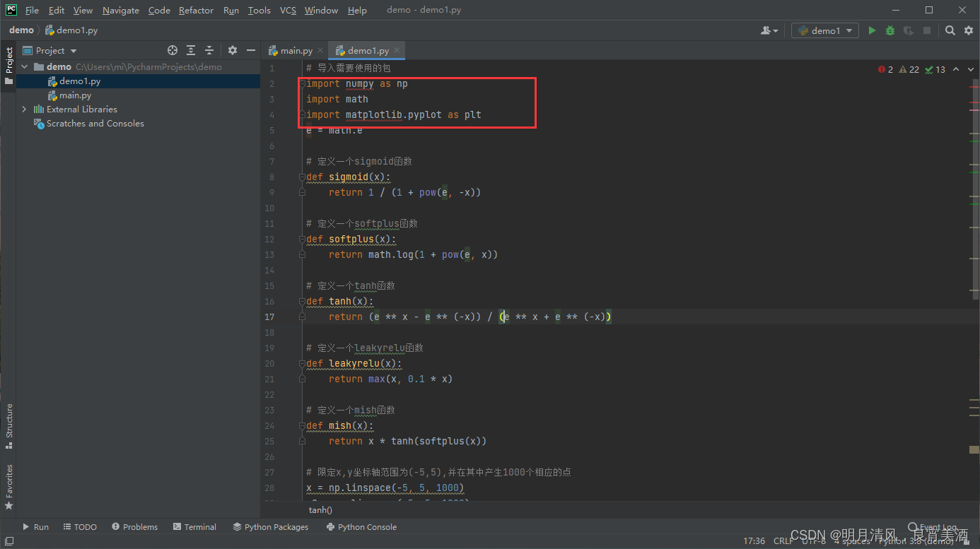Toggle the Structure tool window side tab
This screenshot has width=980, height=549.
click(8, 426)
